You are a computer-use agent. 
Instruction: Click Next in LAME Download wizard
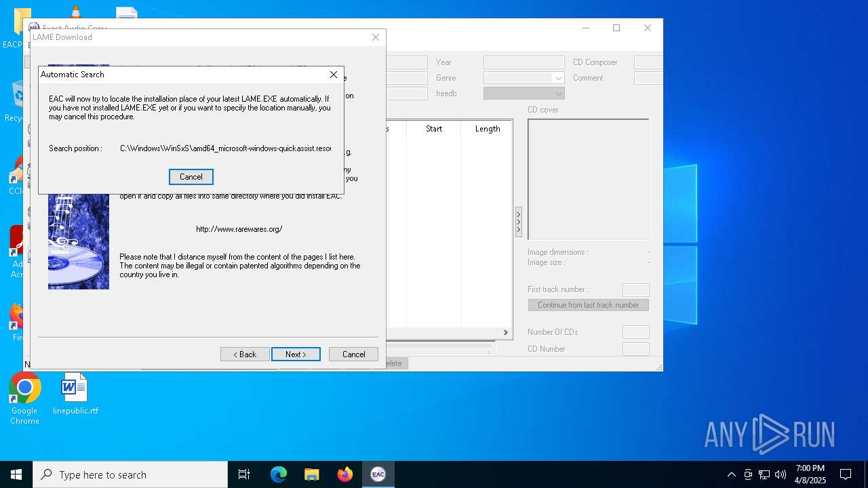[x=296, y=354]
